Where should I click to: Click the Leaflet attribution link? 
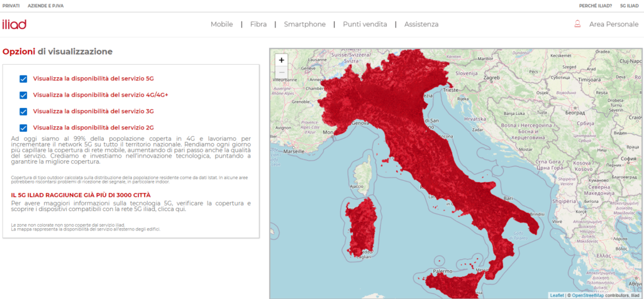[557, 295]
